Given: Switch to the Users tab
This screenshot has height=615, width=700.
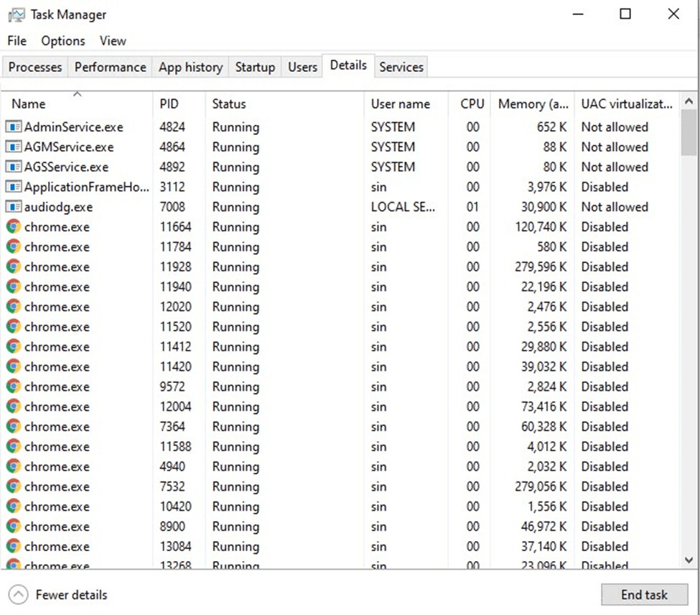Looking at the screenshot, I should click(302, 67).
